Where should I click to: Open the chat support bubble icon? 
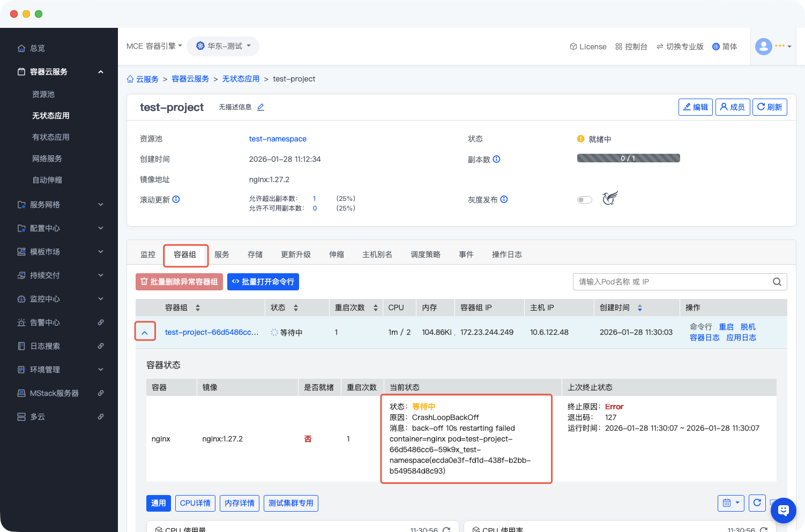[783, 510]
